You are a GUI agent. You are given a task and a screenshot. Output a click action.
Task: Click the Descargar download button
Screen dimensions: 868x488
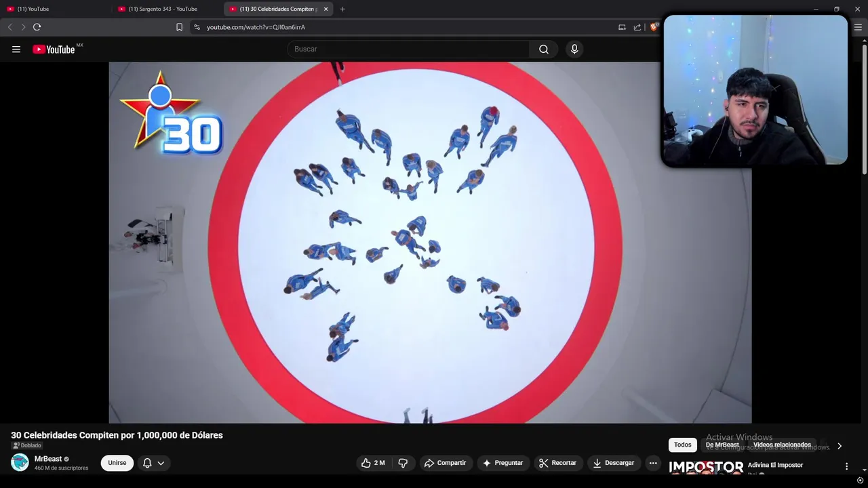pyautogui.click(x=614, y=463)
